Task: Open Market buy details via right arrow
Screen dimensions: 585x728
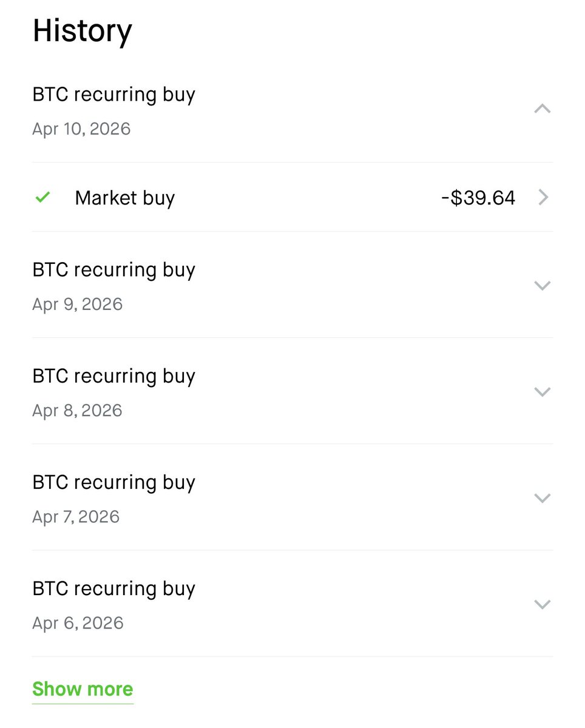Action: (x=543, y=197)
